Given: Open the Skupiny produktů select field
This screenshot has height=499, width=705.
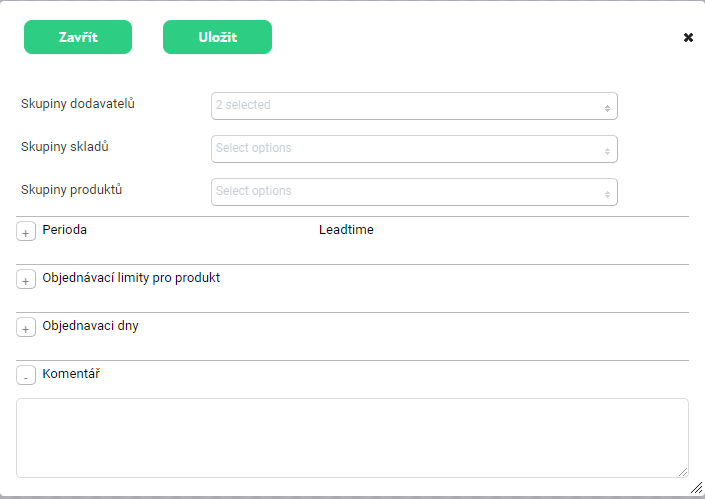Looking at the screenshot, I should pyautogui.click(x=405, y=191).
